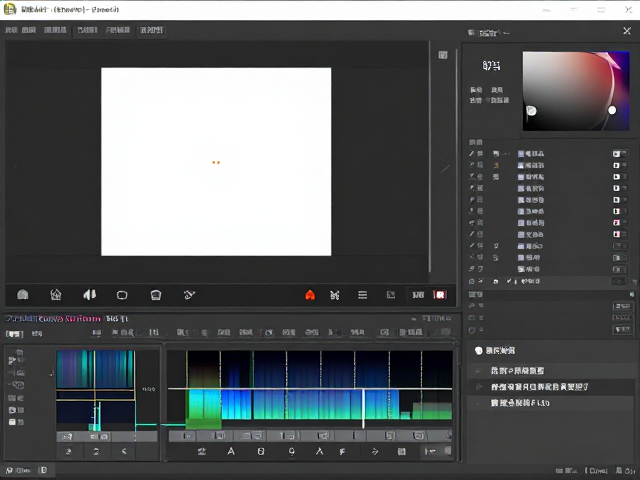Click the panel icon at preview's upper right

click(443, 55)
